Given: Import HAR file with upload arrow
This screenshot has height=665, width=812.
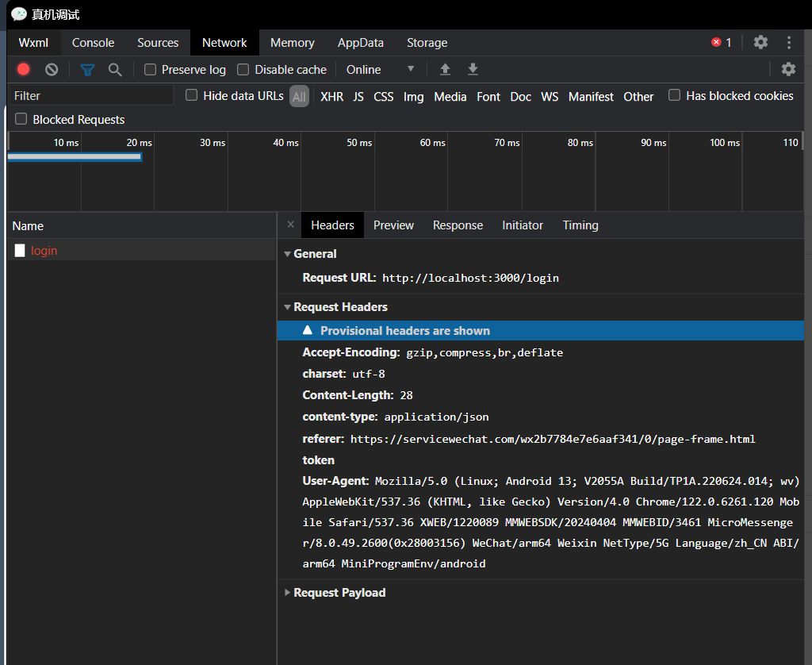Looking at the screenshot, I should pyautogui.click(x=445, y=70).
